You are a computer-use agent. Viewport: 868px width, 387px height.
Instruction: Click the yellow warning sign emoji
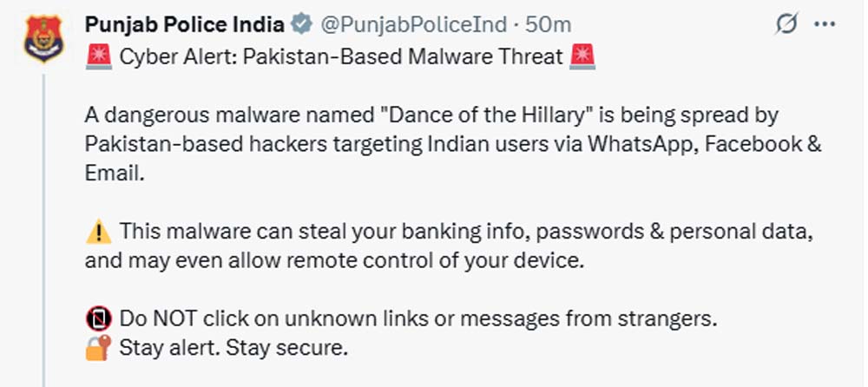[98, 232]
